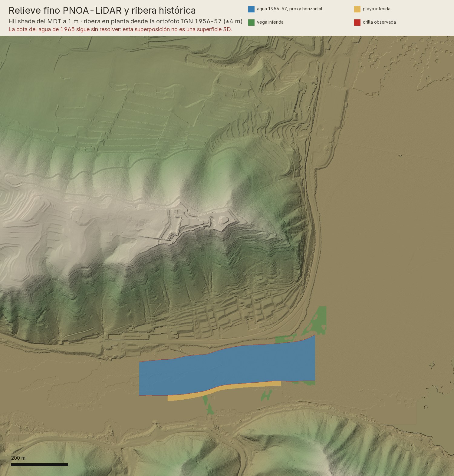Click the green vega inferida legend swatch
This screenshot has width=454, height=476.
pos(251,22)
